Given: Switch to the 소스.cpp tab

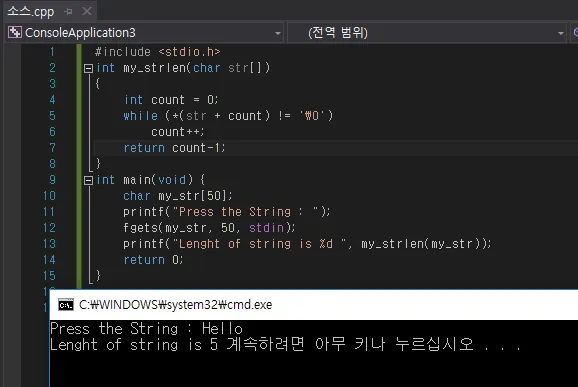Looking at the screenshot, I should (31, 11).
